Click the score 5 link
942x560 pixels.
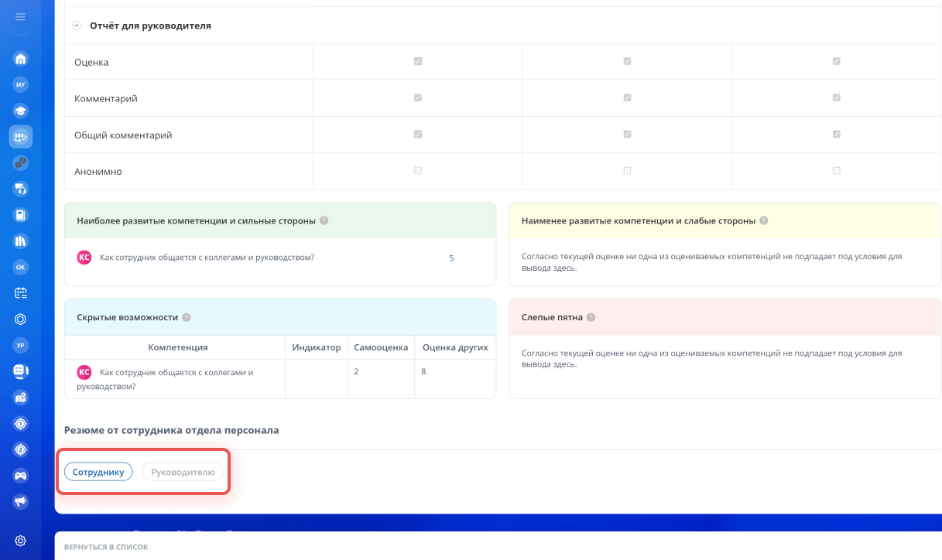coord(451,258)
